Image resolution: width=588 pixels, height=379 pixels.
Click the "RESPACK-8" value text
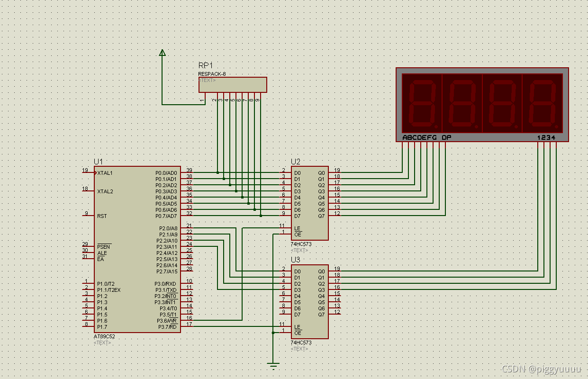pos(212,74)
